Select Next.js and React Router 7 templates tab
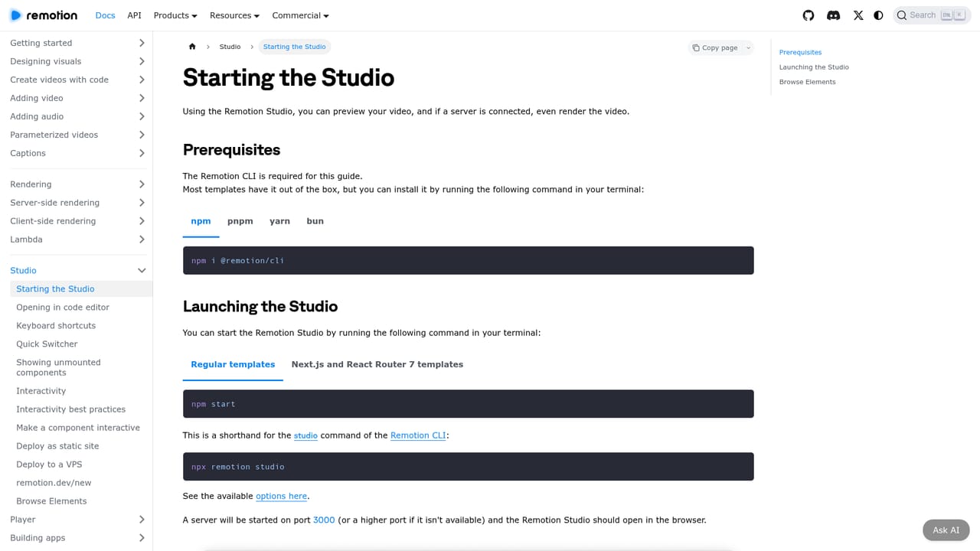 click(377, 364)
